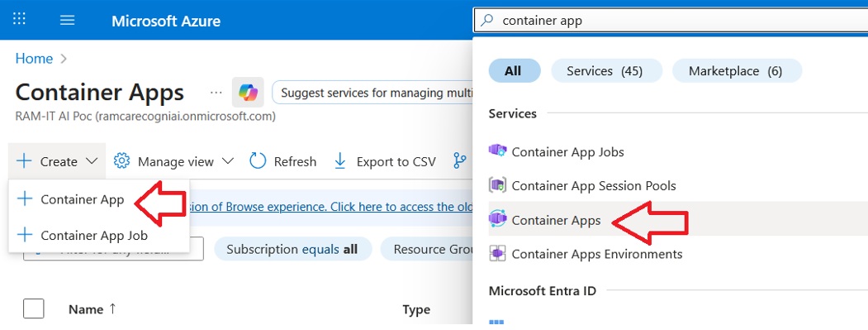Click the Browse experience banner link
This screenshot has width=868, height=330.
click(x=331, y=207)
